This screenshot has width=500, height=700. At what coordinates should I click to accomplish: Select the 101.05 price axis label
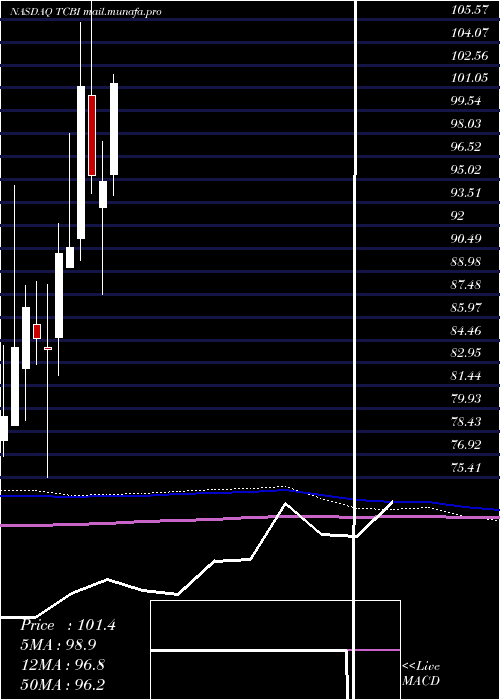[x=469, y=78]
